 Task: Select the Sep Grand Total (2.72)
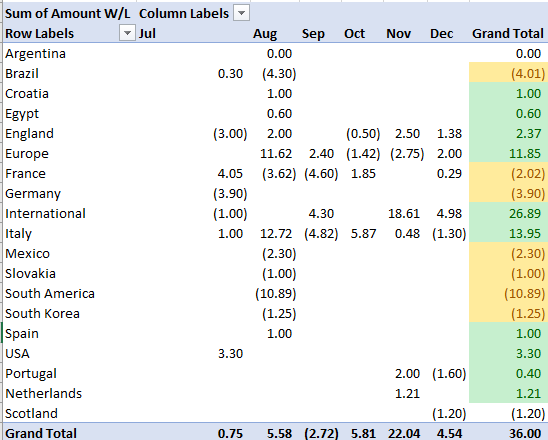point(321,433)
